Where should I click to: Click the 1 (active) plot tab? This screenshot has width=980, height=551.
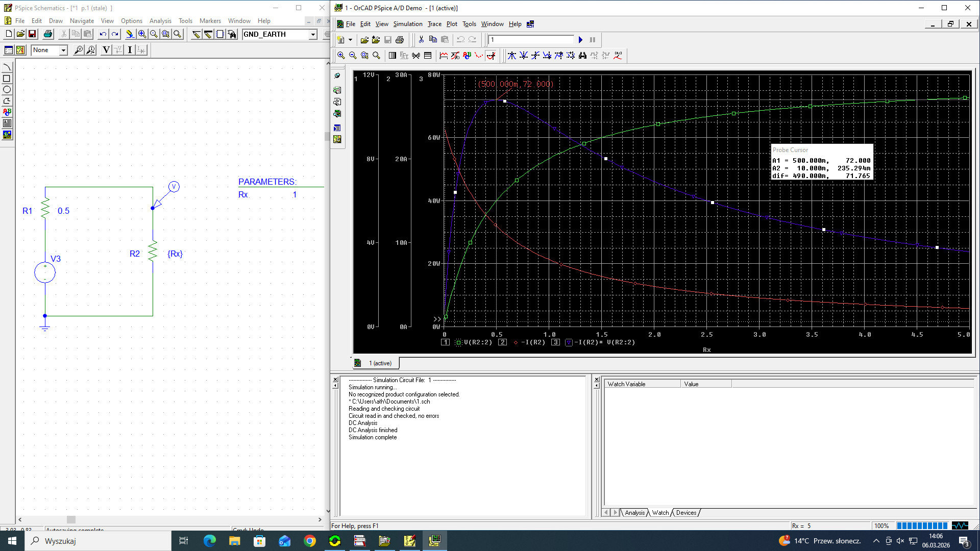[380, 363]
